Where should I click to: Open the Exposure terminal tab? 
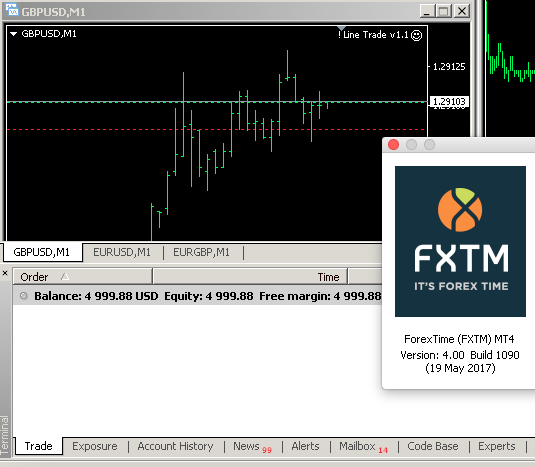95,446
